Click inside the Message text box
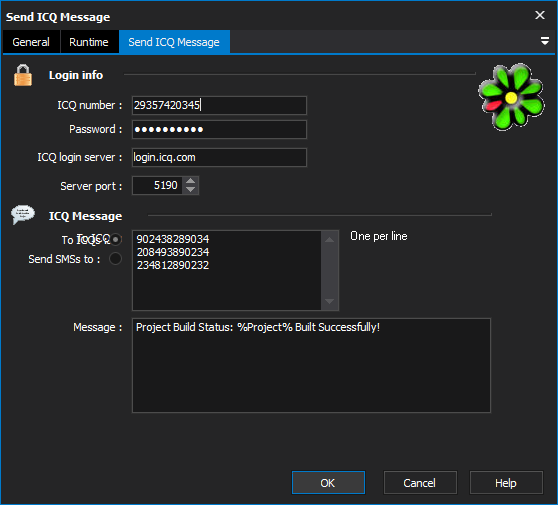 311,365
